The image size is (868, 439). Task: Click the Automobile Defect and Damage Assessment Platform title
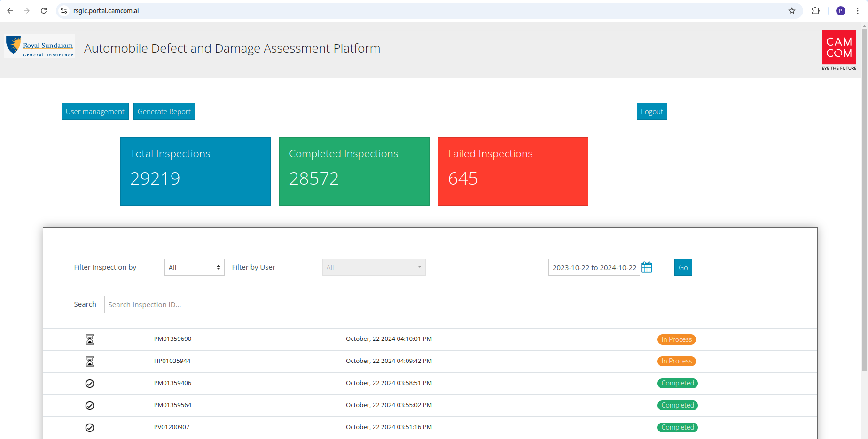[232, 48]
